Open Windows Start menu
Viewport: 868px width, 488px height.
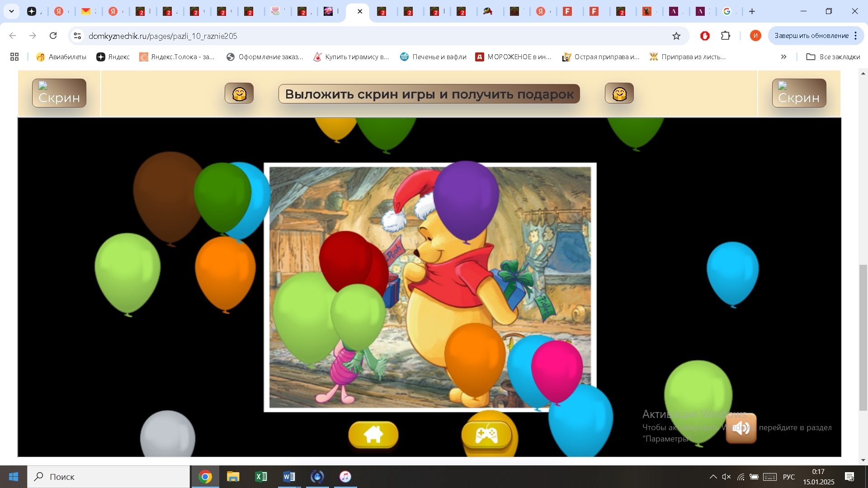[x=14, y=477]
